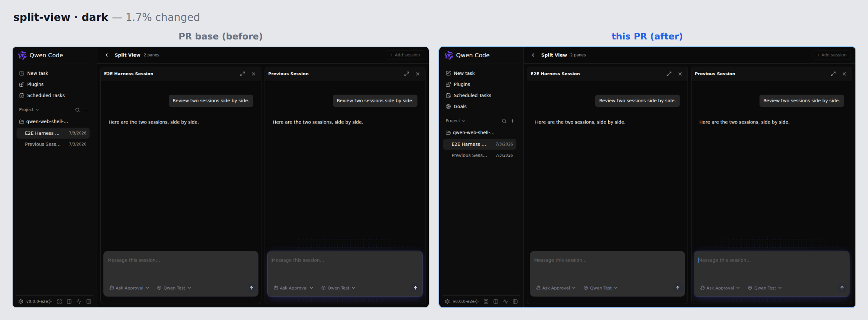This screenshot has height=320, width=868.
Task: Send message in E2E Harness pane, after screenshot
Action: pos(678,288)
